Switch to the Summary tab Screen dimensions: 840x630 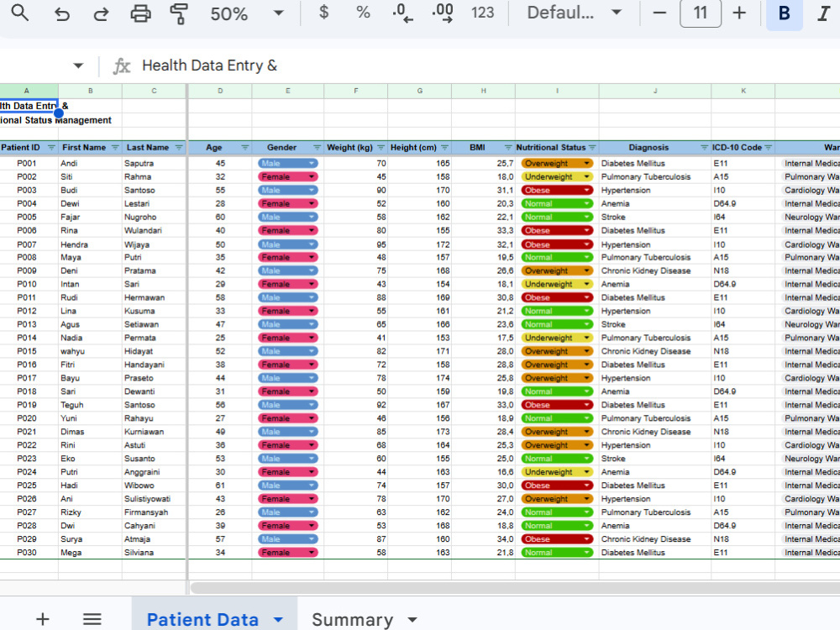pos(353,619)
